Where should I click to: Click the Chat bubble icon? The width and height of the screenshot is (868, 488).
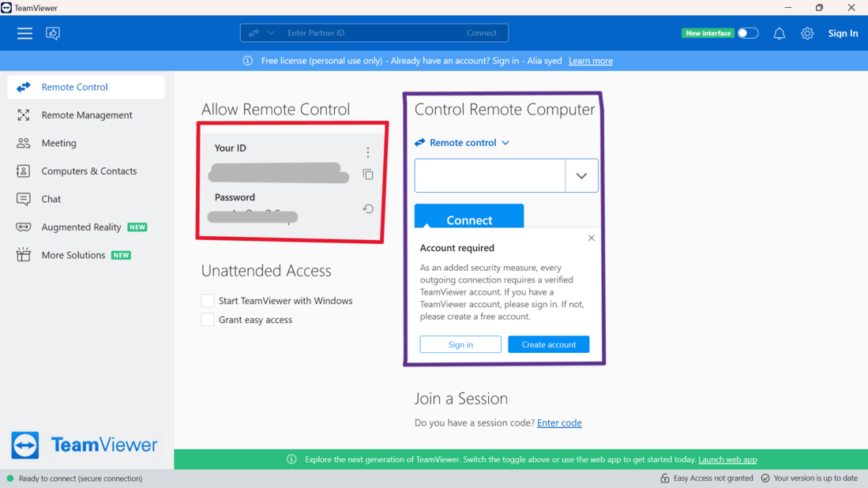point(23,199)
